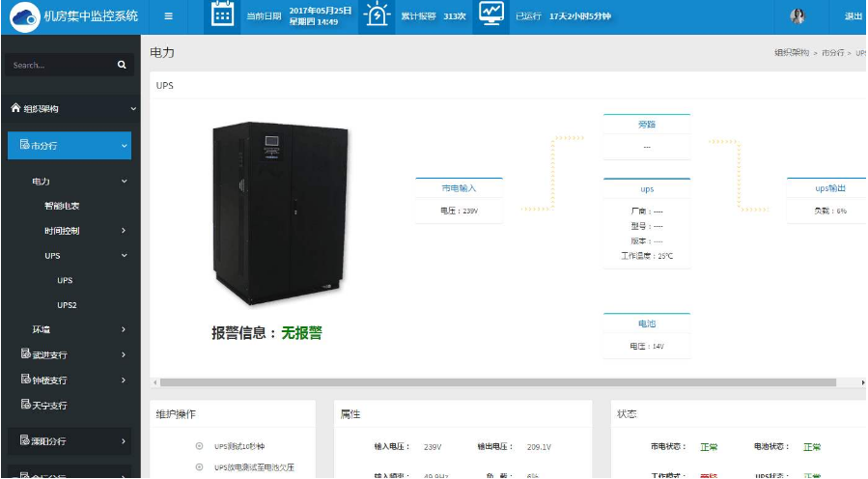Click the calendar date icon
This screenshot has height=479, width=868.
click(x=222, y=16)
